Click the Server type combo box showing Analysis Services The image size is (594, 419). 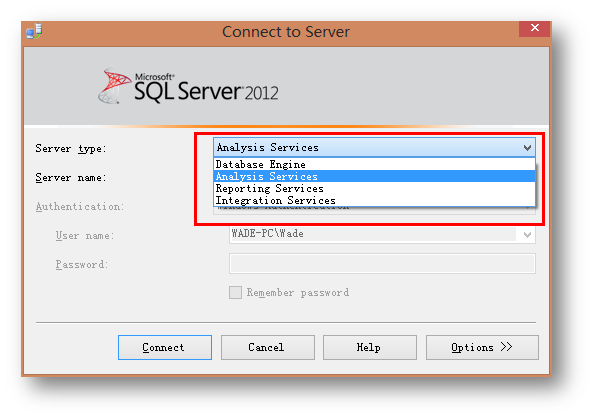point(374,147)
